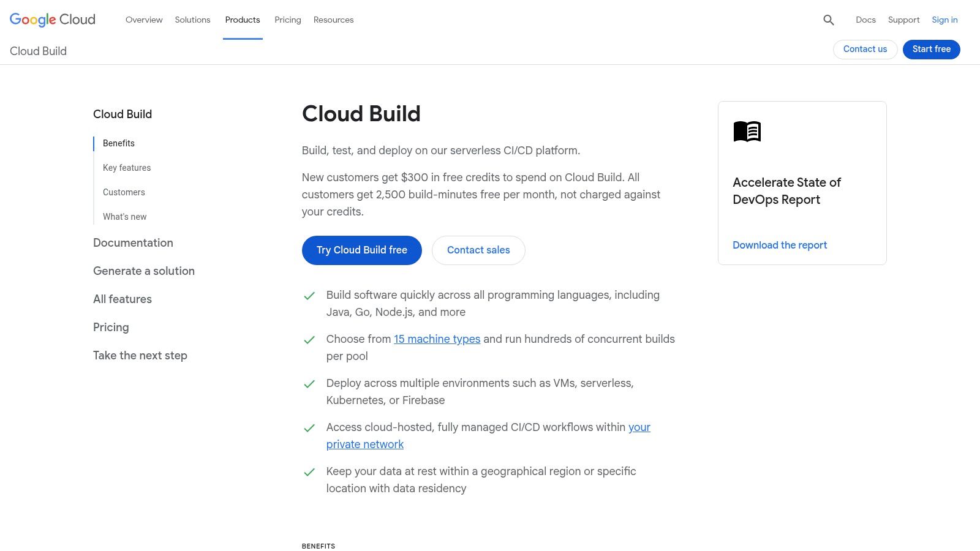The image size is (980, 551).
Task: Click the search magnifier icon
Action: pos(829,20)
